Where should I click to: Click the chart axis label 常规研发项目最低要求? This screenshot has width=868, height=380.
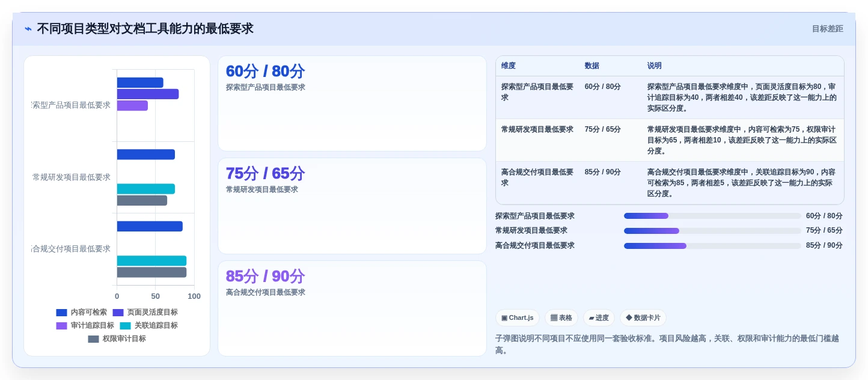pos(72,177)
